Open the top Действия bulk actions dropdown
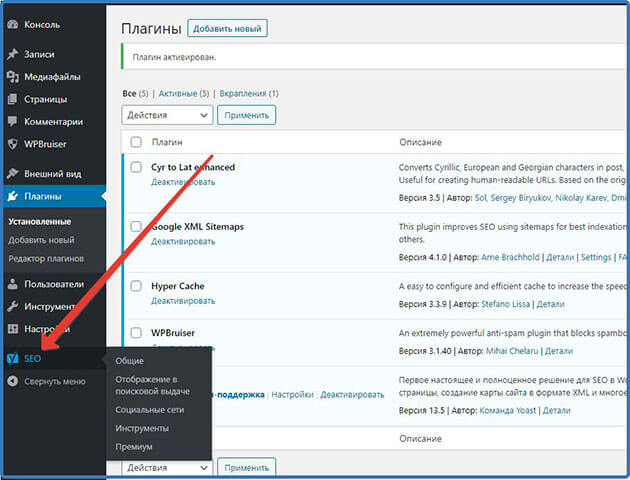Image resolution: width=630 pixels, height=480 pixels. (167, 115)
